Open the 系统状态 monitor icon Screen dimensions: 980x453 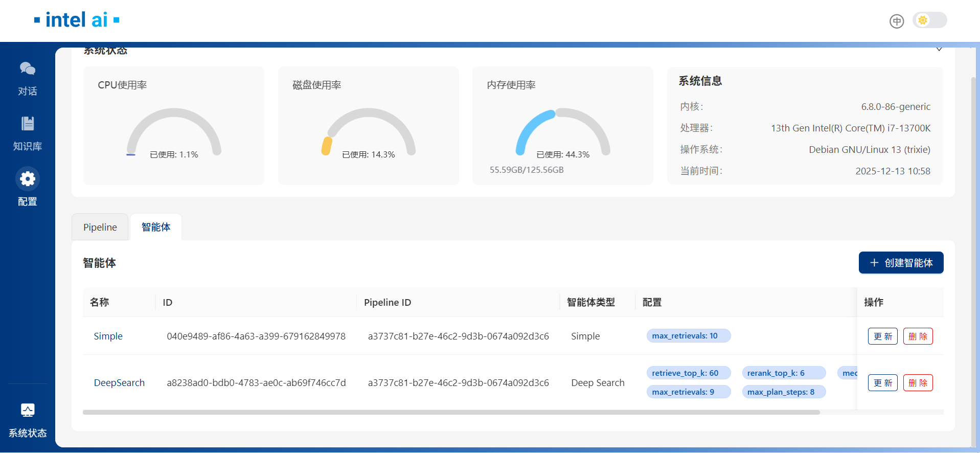point(28,410)
